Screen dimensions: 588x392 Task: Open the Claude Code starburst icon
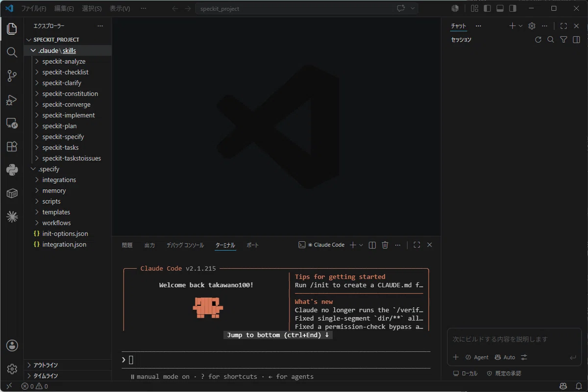click(12, 217)
